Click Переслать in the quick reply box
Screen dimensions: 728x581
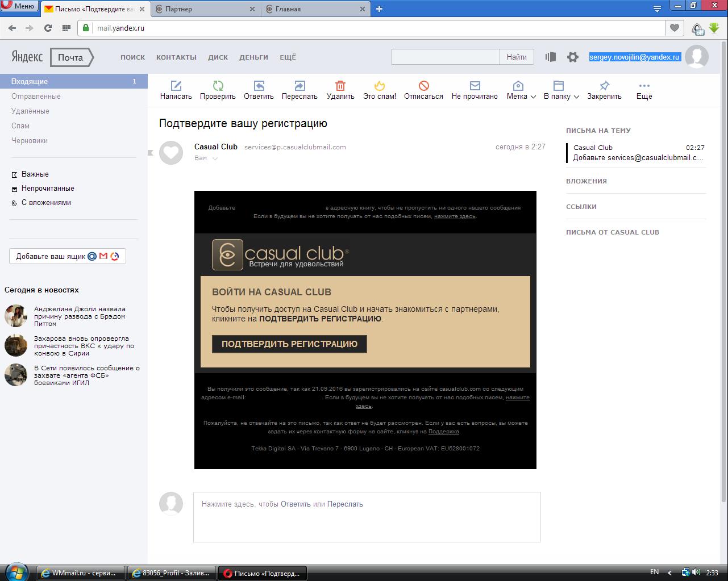345,504
